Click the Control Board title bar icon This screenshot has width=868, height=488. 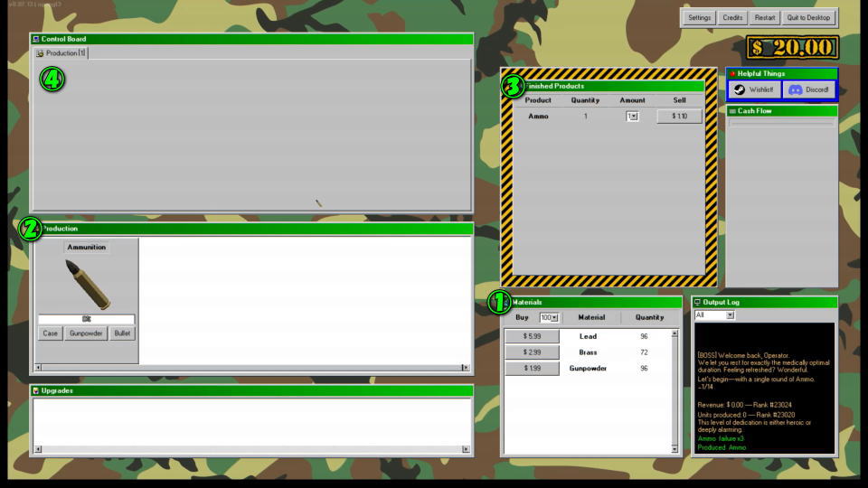point(36,39)
